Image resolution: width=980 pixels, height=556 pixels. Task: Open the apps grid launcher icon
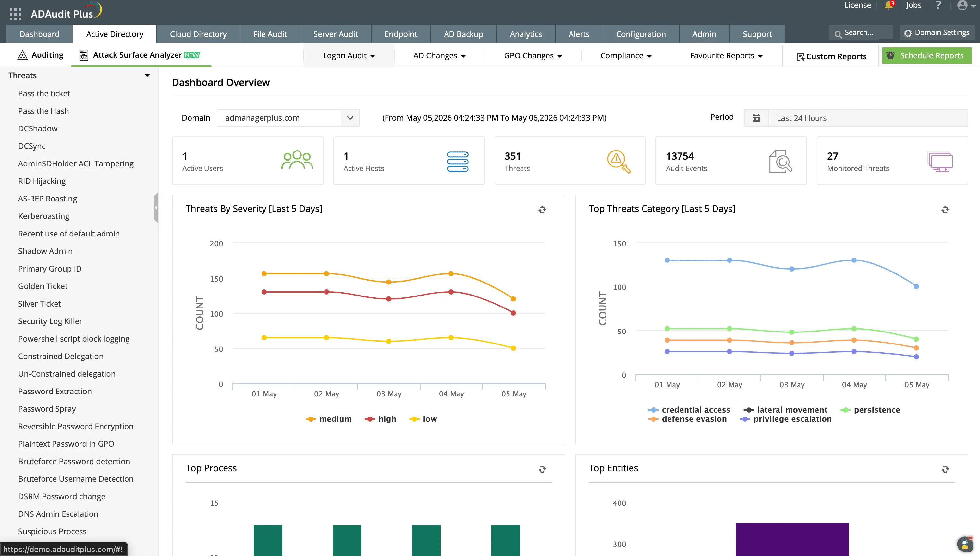15,14
